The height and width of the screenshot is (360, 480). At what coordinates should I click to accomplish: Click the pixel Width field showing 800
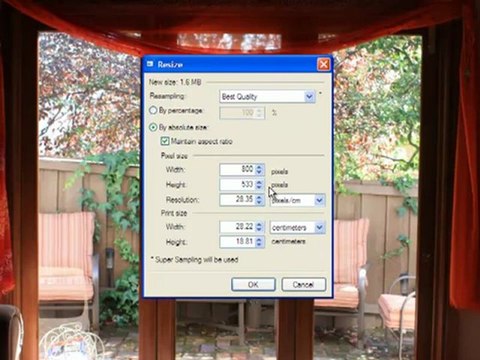pyautogui.click(x=238, y=169)
